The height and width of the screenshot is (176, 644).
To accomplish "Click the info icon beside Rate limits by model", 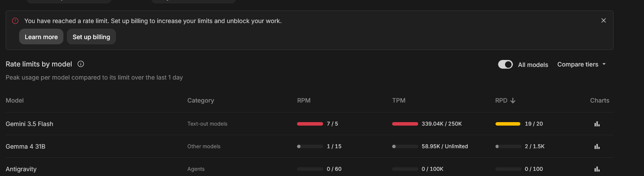I will pyautogui.click(x=81, y=64).
